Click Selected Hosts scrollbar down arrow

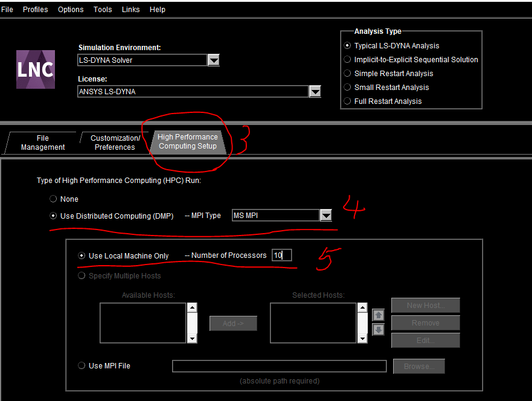tap(363, 338)
